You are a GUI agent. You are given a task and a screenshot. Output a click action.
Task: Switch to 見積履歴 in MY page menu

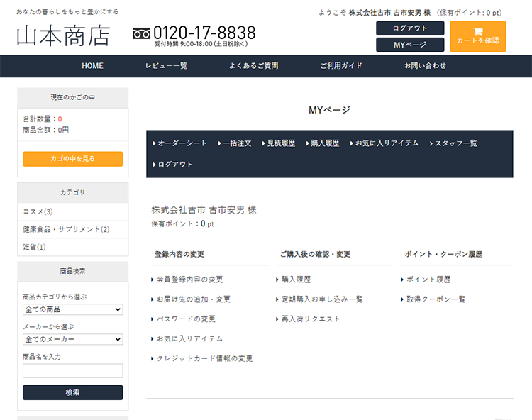point(280,143)
